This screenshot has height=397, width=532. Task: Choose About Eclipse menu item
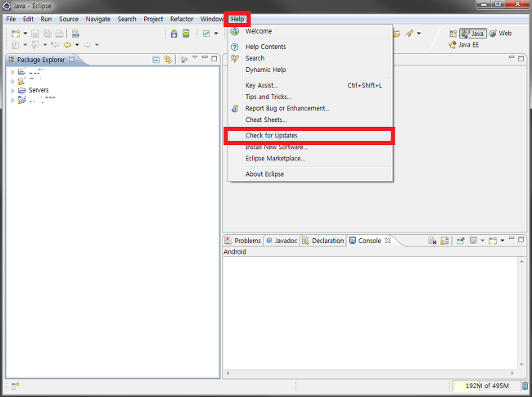(x=310, y=174)
